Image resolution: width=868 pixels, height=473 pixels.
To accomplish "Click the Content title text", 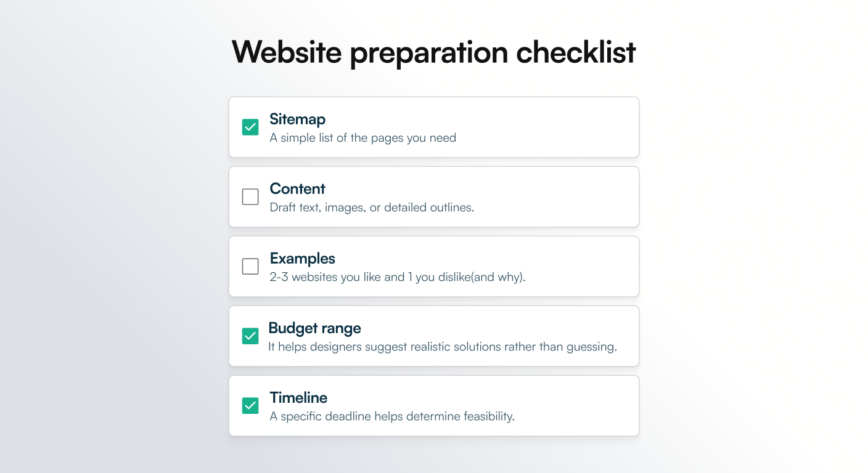I will (x=297, y=189).
